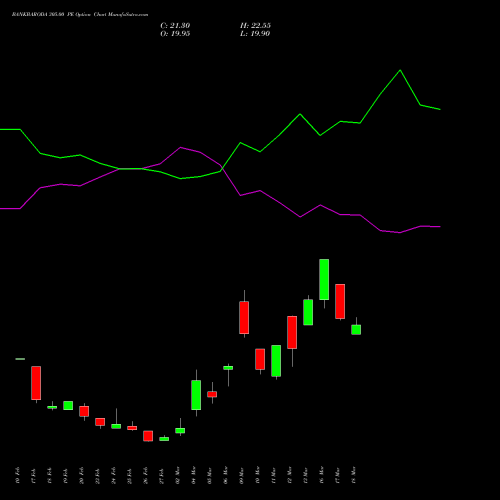Click the open value O: 19.95
500x500 pixels.
(175, 34)
